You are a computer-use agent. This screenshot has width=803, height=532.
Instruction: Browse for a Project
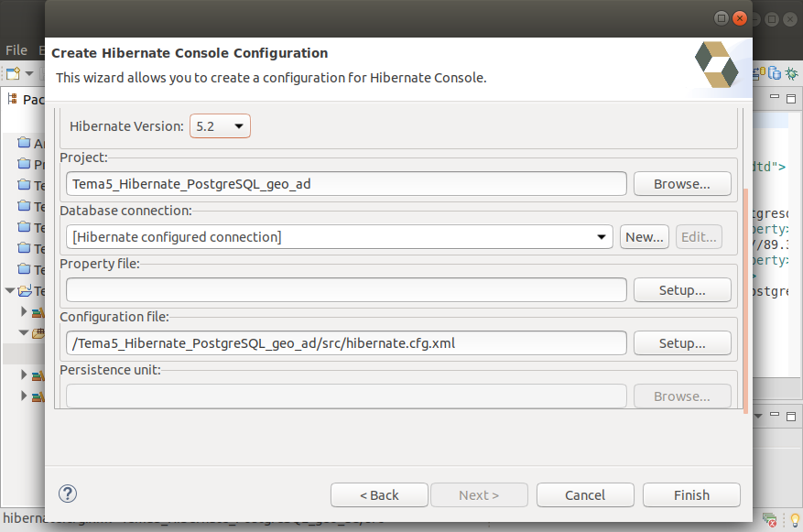point(682,184)
